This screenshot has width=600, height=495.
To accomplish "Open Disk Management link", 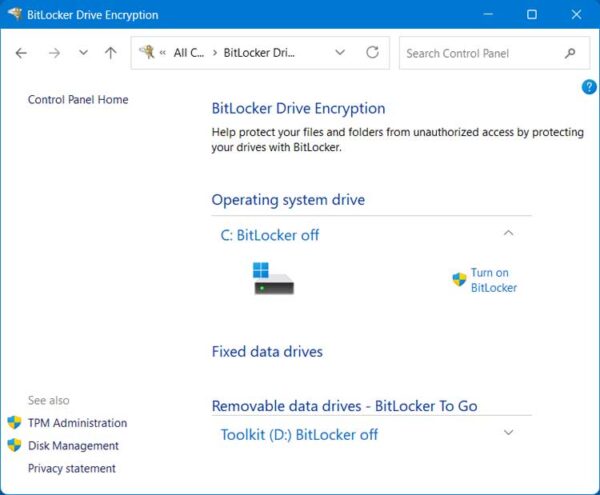I will click(x=73, y=446).
